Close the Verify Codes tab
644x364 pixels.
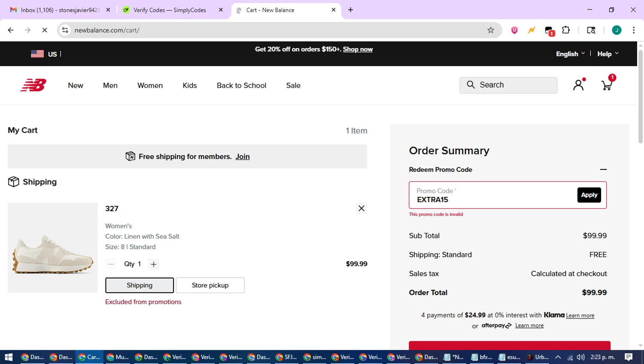click(x=221, y=10)
